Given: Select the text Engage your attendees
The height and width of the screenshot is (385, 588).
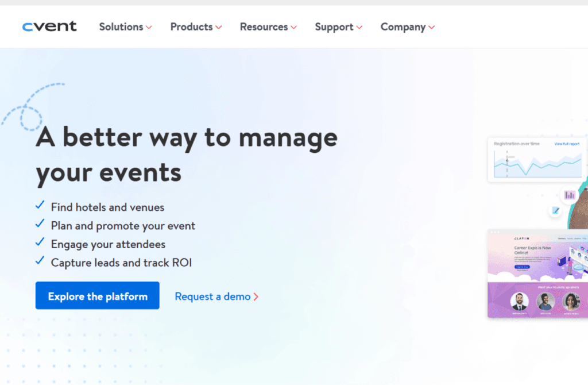Looking at the screenshot, I should coord(108,244).
